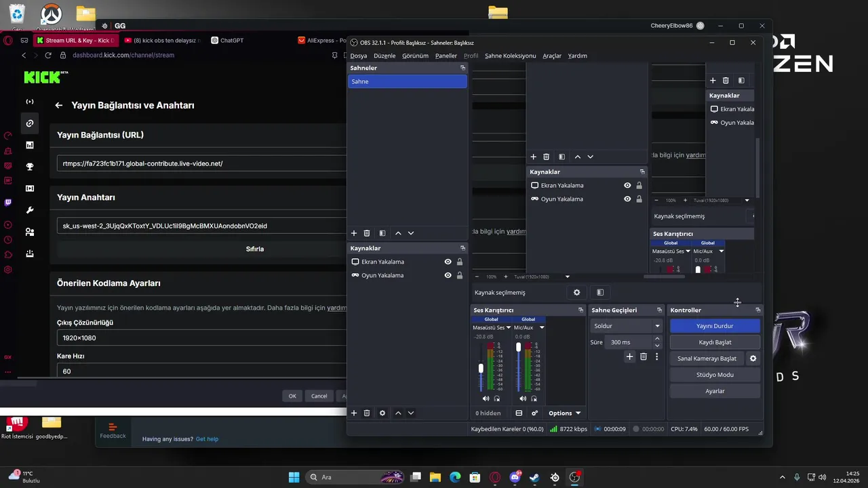This screenshot has height=488, width=868.
Task: Toggle mixer layout button beside 0 hidden
Action: point(519,413)
